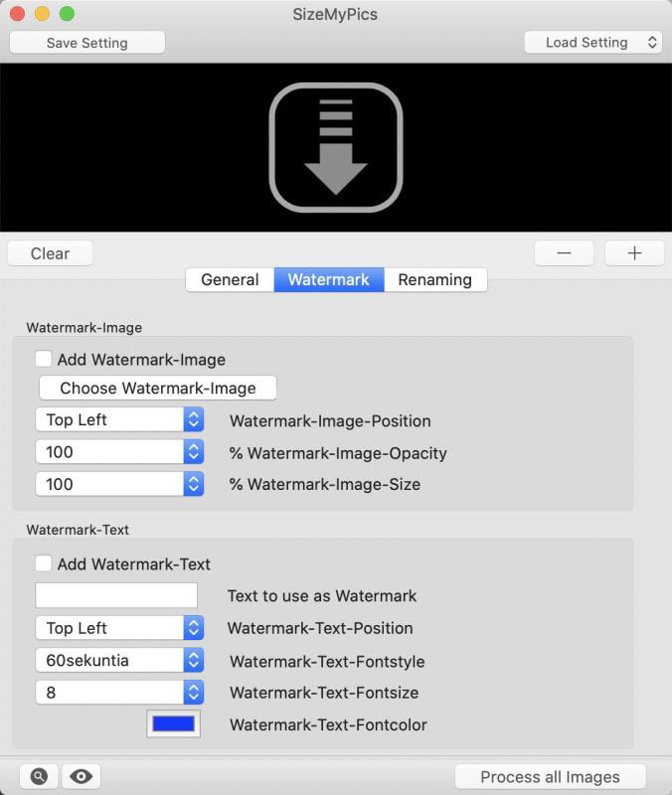Screen dimensions: 672x795
Task: Click Process all Images button
Action: point(551,777)
